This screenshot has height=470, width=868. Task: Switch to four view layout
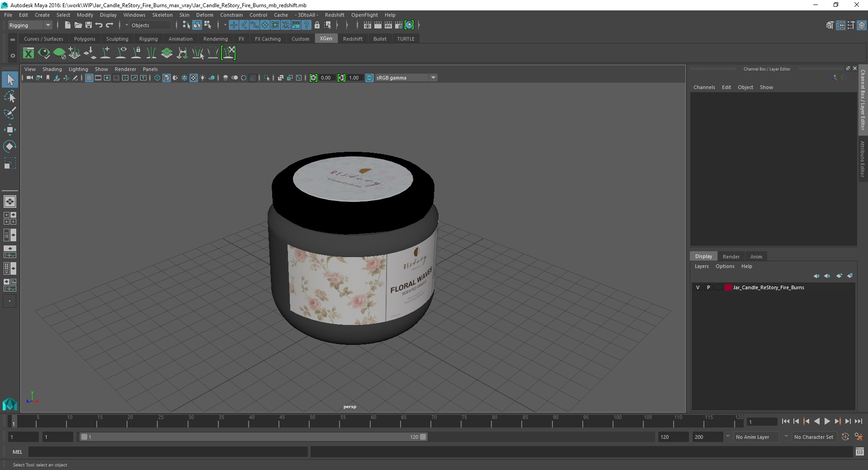(x=9, y=218)
